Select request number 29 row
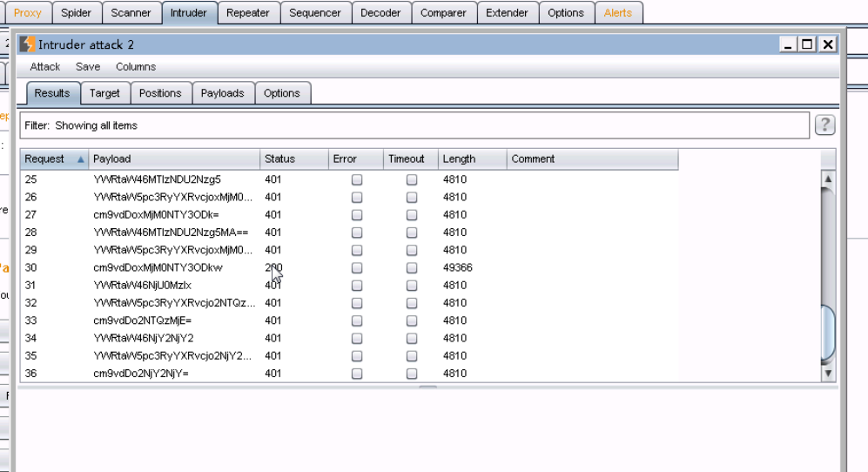This screenshot has width=868, height=472. coord(349,250)
